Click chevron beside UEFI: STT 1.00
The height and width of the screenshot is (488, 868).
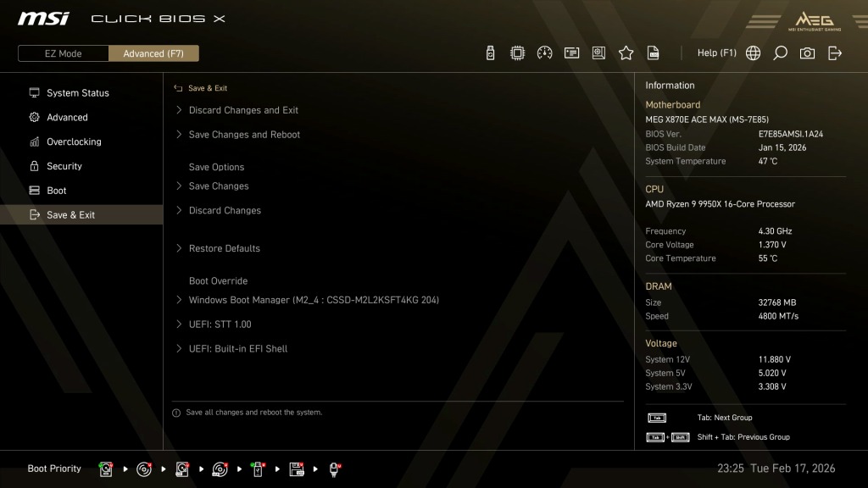pos(179,324)
